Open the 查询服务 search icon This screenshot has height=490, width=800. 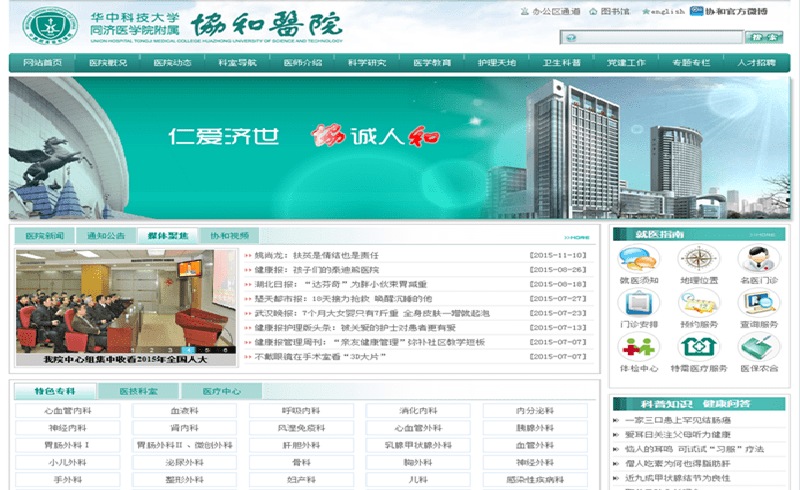[759, 304]
